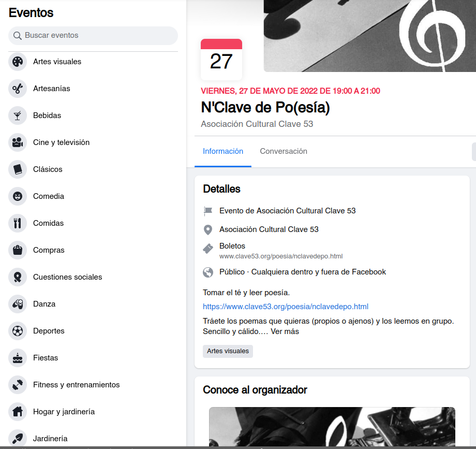Image resolution: width=476 pixels, height=449 pixels.
Task: Choose the Bebidas cocktail glass icon
Action: click(x=18, y=115)
